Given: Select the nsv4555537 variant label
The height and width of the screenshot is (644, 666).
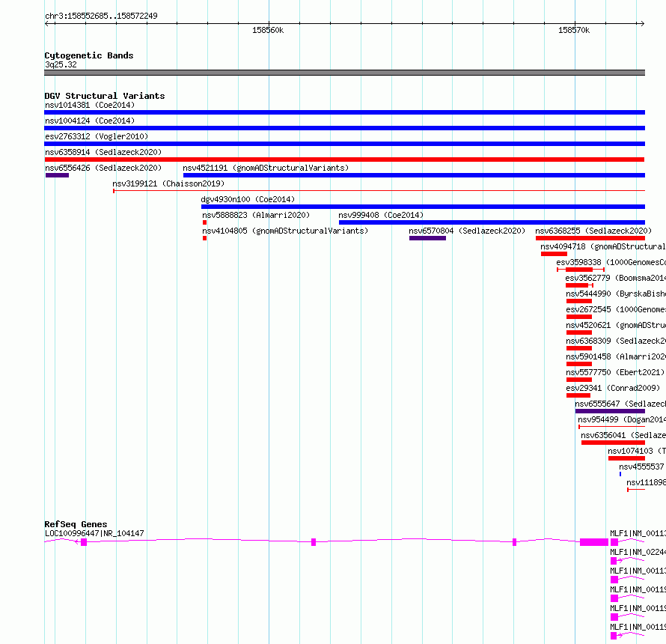Looking at the screenshot, I should coord(642,467).
